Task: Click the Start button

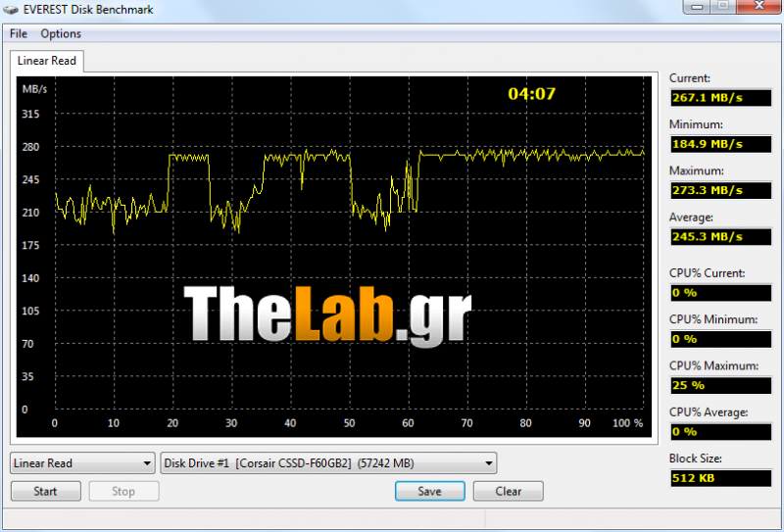Action: pos(45,491)
